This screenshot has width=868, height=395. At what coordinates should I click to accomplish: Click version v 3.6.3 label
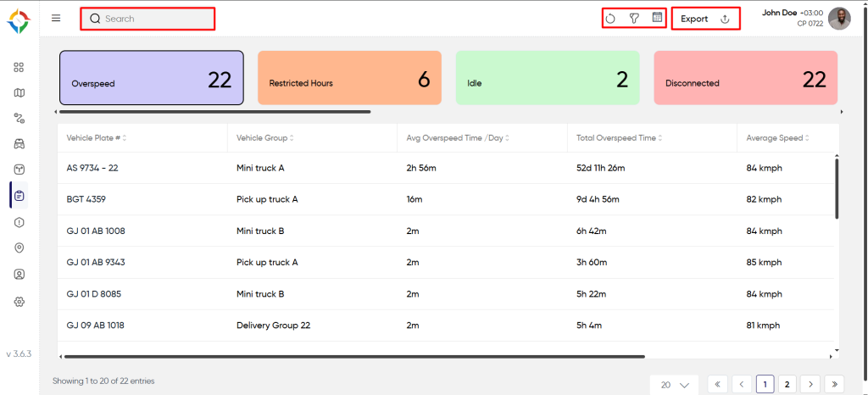[x=19, y=353]
